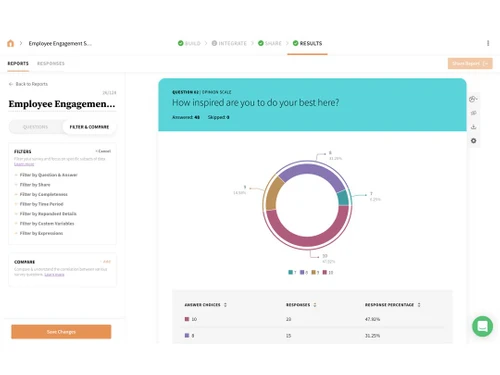The image size is (500, 375).
Task: Open Learn more link under Compare
Action: click(54, 274)
